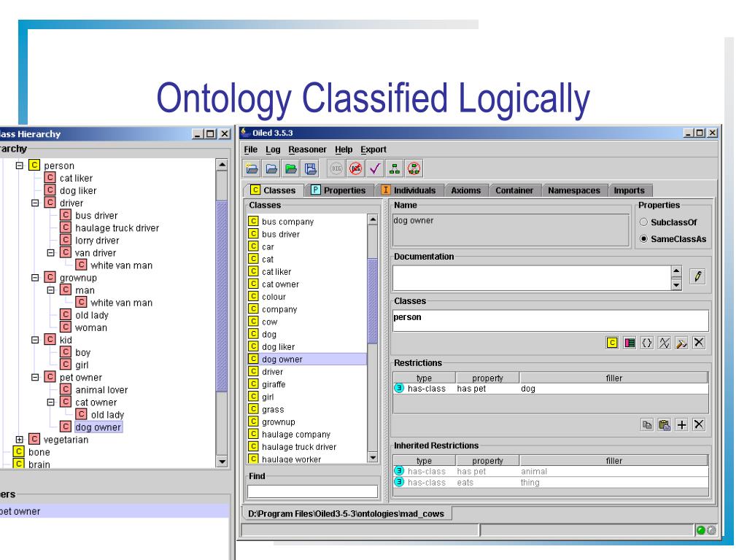Open the Log menu

click(x=273, y=149)
